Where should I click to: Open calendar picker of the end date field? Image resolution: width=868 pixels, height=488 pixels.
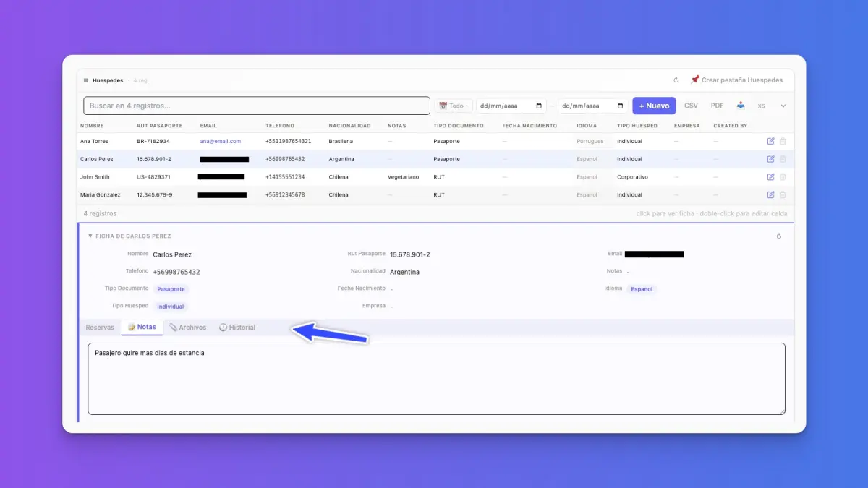pyautogui.click(x=621, y=106)
